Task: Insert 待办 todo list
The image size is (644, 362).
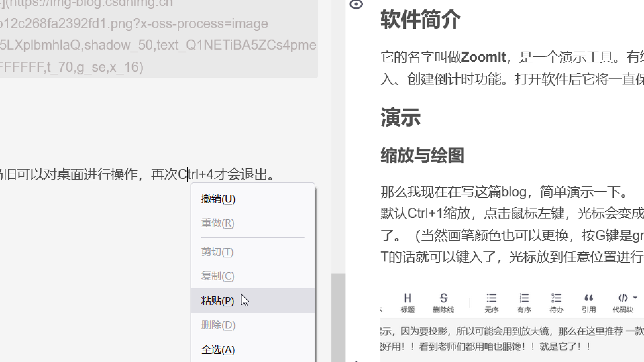Action: (x=556, y=303)
